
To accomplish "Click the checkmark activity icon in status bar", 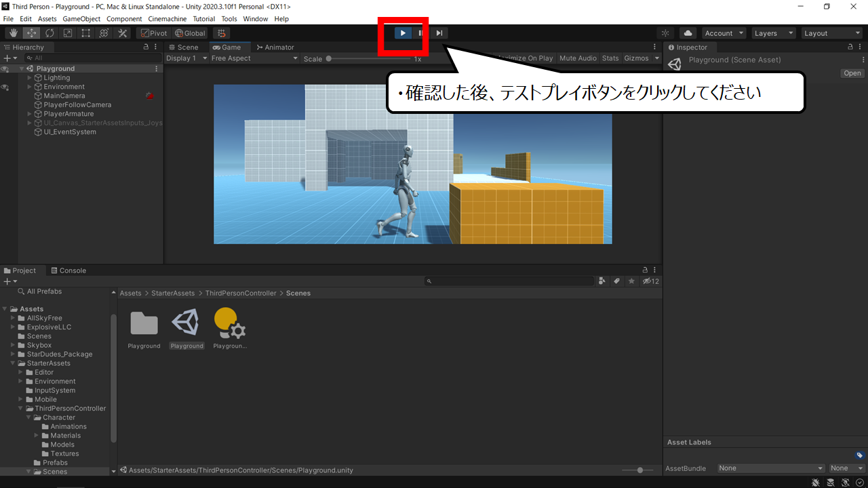I will click(859, 482).
